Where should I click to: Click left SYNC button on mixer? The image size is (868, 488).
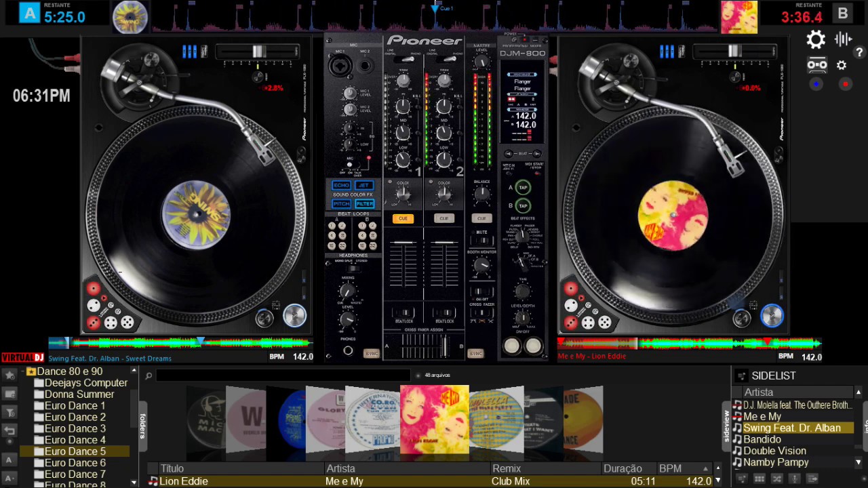pyautogui.click(x=371, y=354)
